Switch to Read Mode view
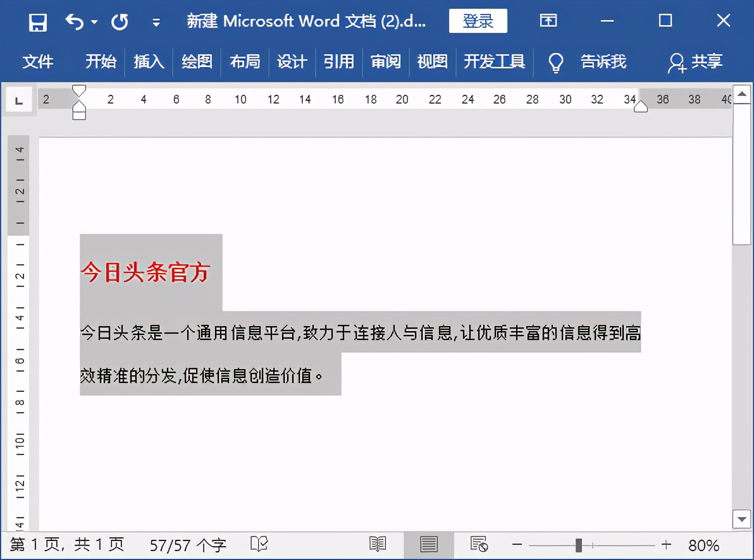754x560 pixels. [378, 545]
